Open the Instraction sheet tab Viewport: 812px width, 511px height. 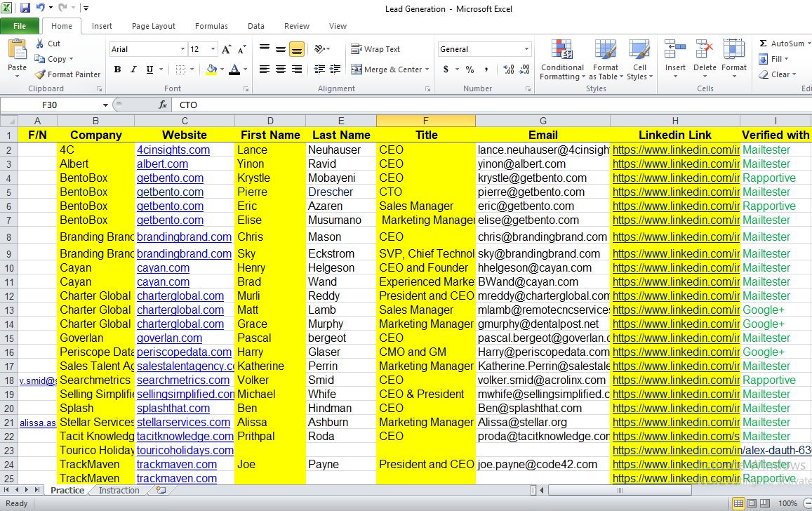[119, 490]
